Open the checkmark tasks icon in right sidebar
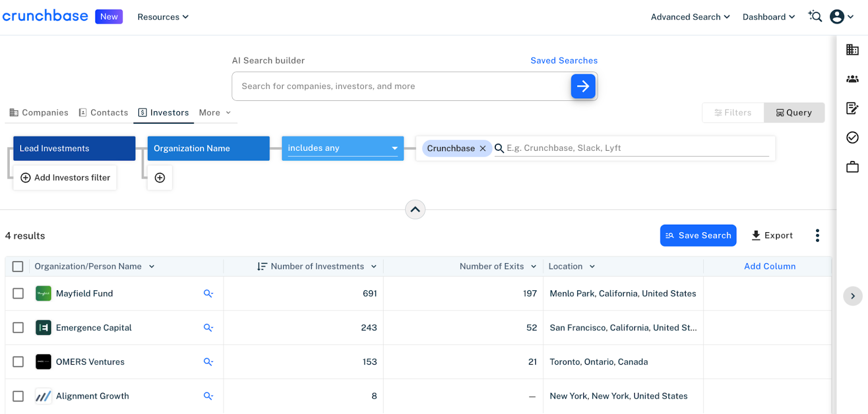This screenshot has width=868, height=414. pyautogui.click(x=852, y=137)
